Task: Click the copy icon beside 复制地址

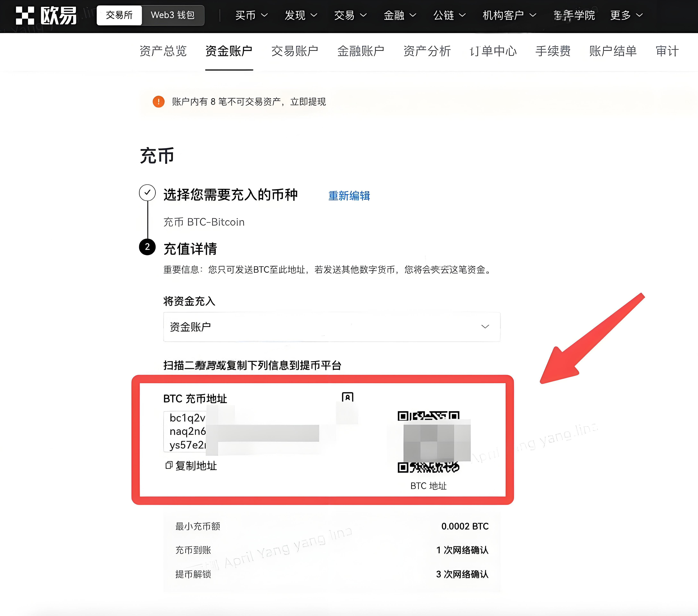Action: pos(168,465)
